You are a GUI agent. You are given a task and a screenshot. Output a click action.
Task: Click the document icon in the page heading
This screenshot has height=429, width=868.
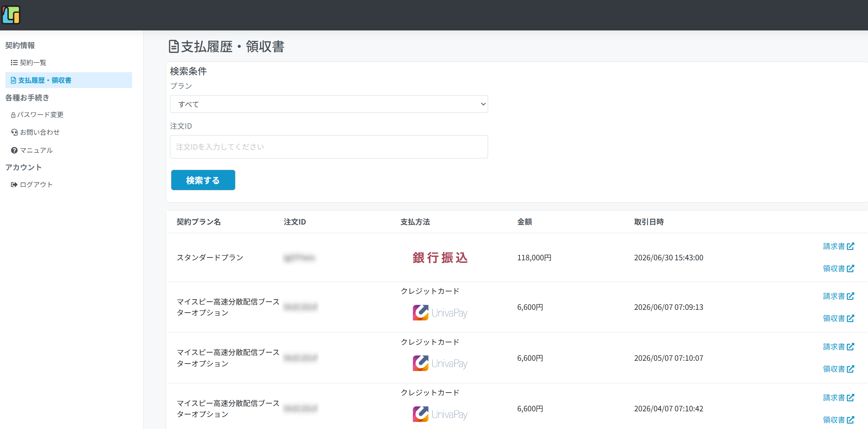174,46
